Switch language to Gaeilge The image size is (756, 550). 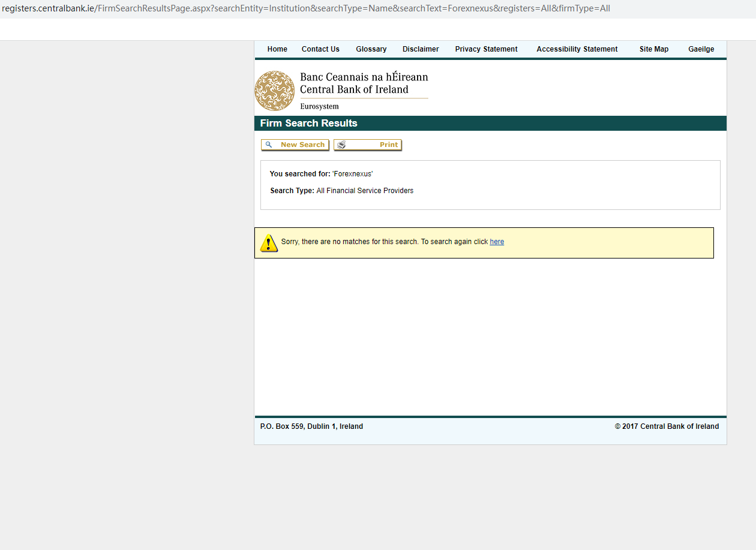701,49
